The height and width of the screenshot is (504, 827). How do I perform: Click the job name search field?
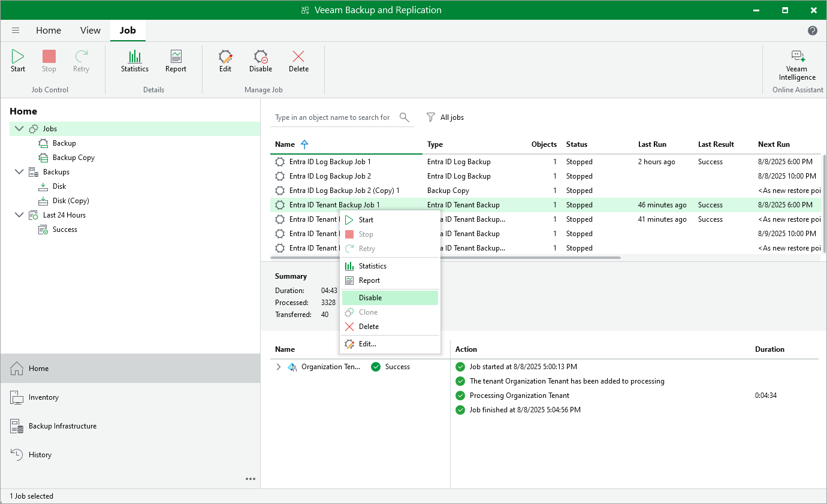pyautogui.click(x=333, y=117)
